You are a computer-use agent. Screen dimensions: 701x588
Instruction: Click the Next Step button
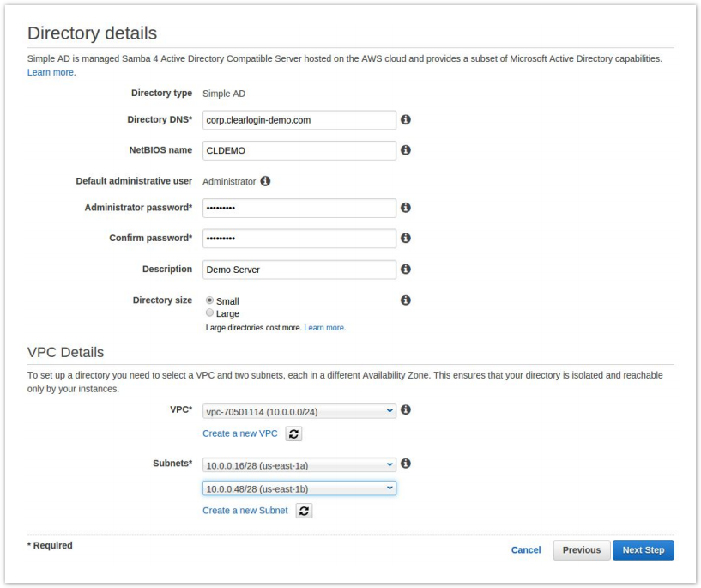coord(643,550)
